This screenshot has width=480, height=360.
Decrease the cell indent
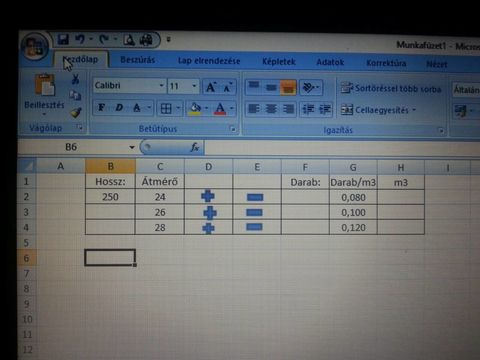pos(308,110)
